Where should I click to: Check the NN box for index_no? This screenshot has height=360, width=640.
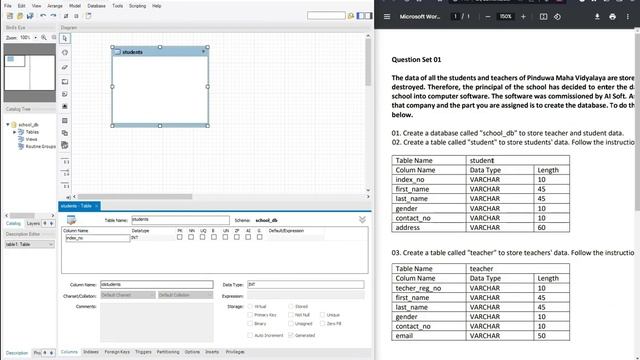(191, 237)
